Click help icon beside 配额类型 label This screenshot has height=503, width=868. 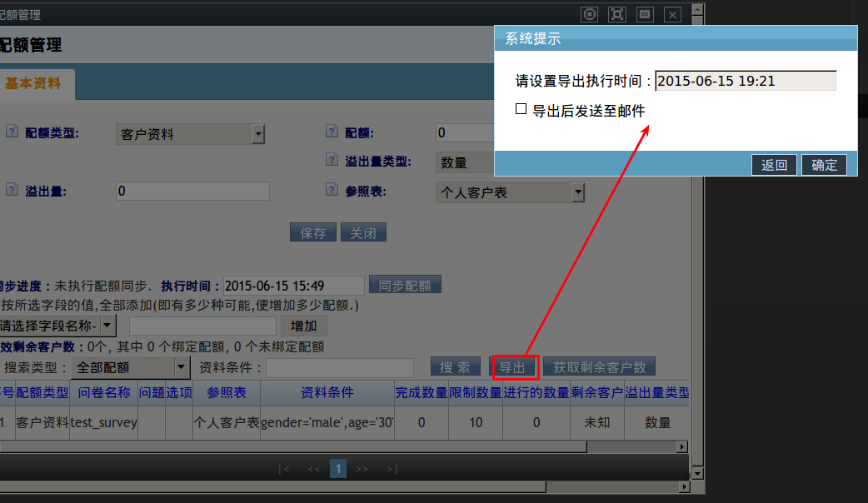tap(12, 132)
